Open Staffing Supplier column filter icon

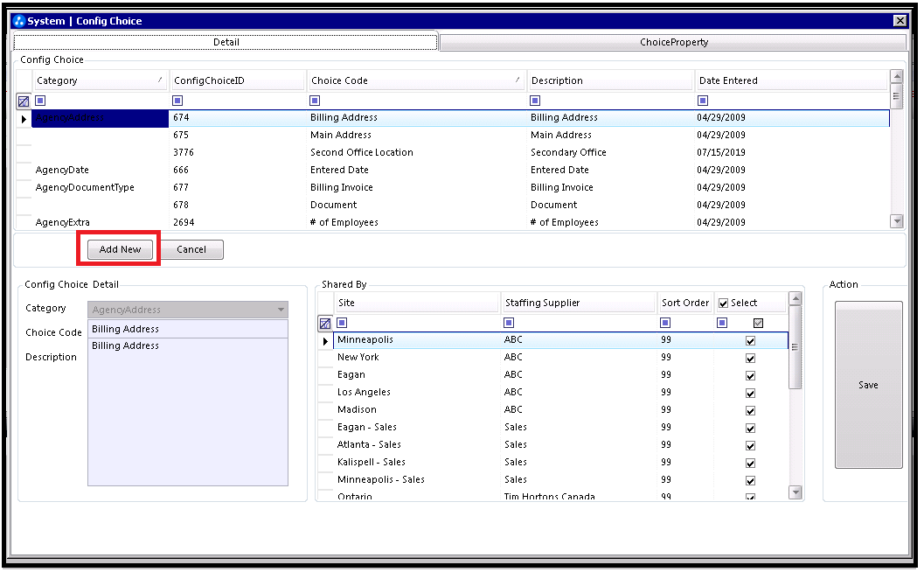[x=509, y=323]
